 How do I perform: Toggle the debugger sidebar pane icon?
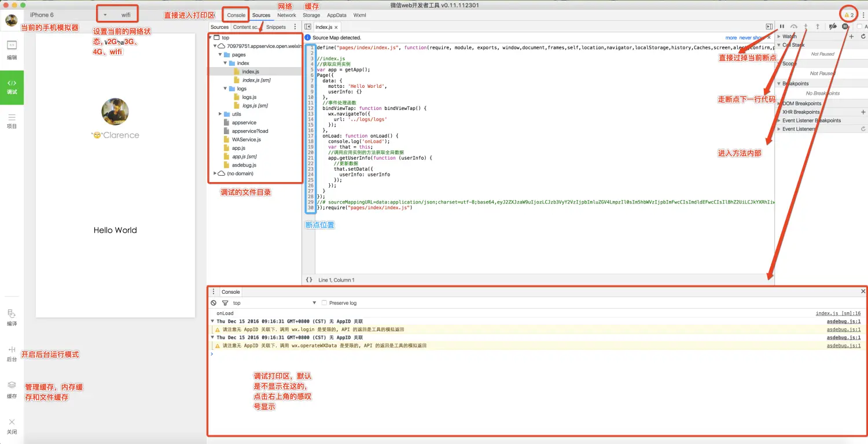769,27
